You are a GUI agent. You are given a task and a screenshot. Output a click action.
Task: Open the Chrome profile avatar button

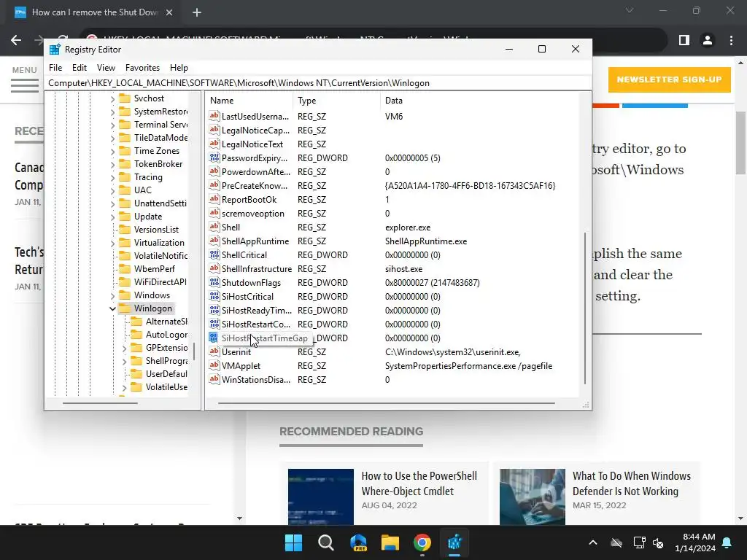pyautogui.click(x=708, y=41)
